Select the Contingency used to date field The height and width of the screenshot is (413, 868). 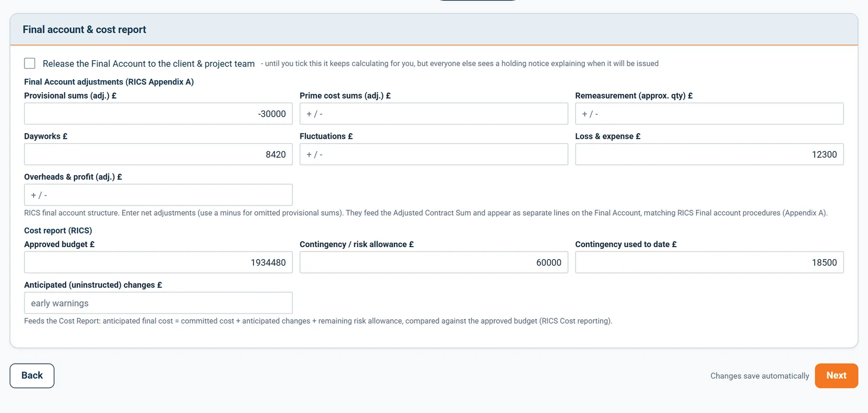click(710, 262)
